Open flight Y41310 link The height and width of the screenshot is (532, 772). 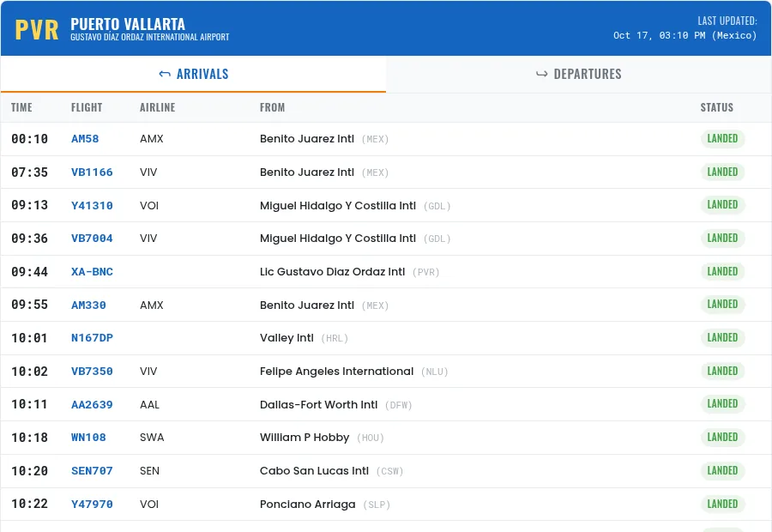(92, 205)
